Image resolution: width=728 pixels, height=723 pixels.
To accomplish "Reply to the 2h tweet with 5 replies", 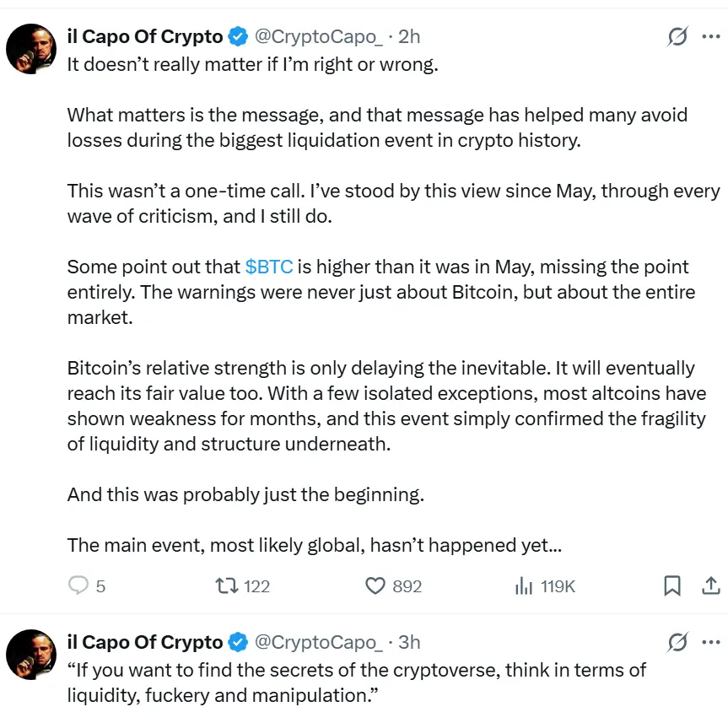I will pos(78,585).
